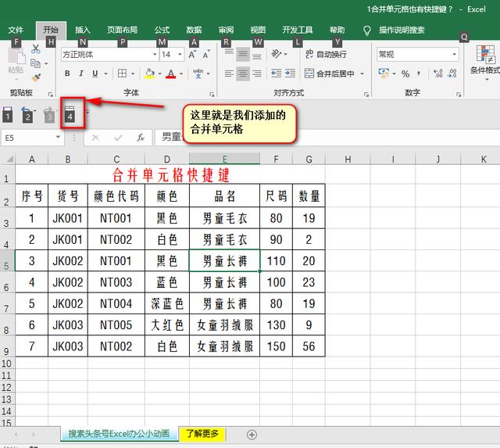The image size is (500, 448).
Task: Switch to the 公式 ribbon tab
Action: (162, 30)
